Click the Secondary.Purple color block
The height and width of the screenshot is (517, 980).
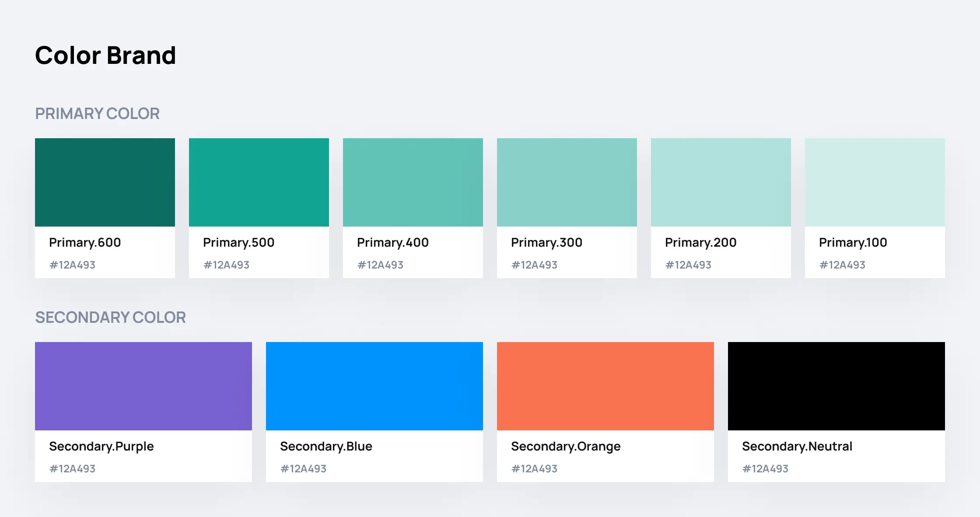click(143, 386)
